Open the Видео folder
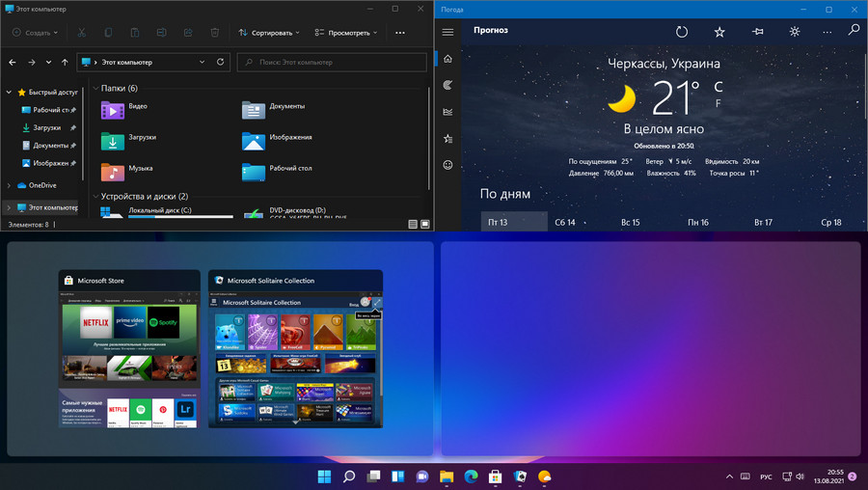Image resolution: width=868 pixels, height=490 pixels. tap(124, 110)
